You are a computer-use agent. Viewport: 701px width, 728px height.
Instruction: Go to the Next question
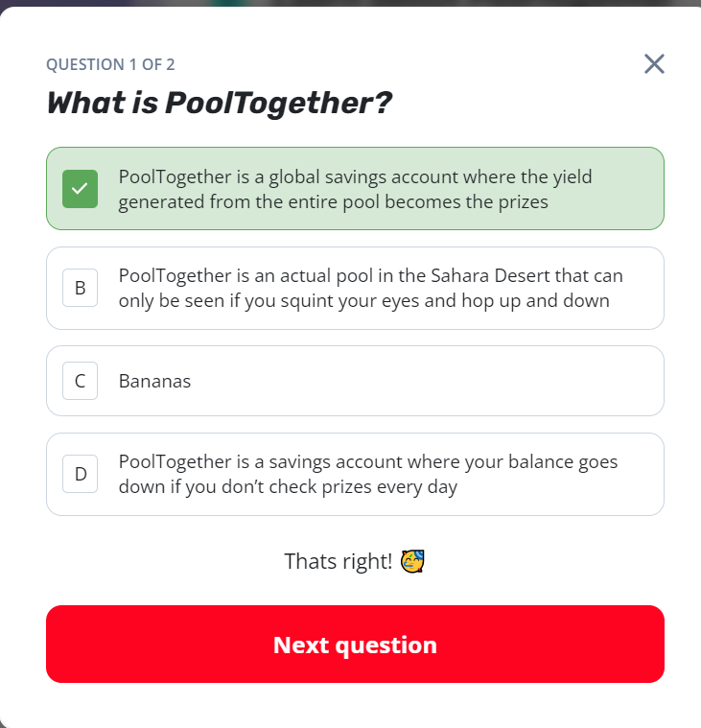coord(355,645)
